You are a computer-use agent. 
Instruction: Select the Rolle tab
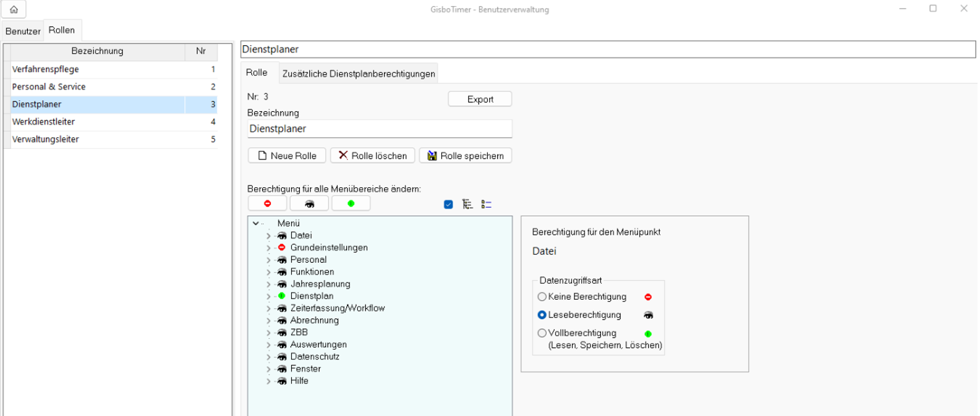257,72
